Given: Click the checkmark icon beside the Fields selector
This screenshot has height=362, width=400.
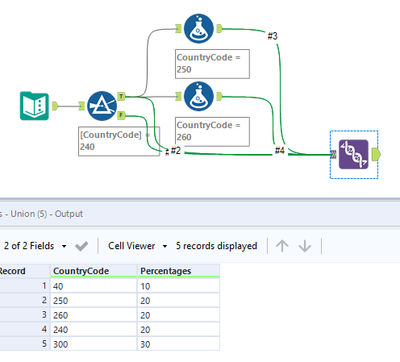Looking at the screenshot, I should pyautogui.click(x=81, y=246).
